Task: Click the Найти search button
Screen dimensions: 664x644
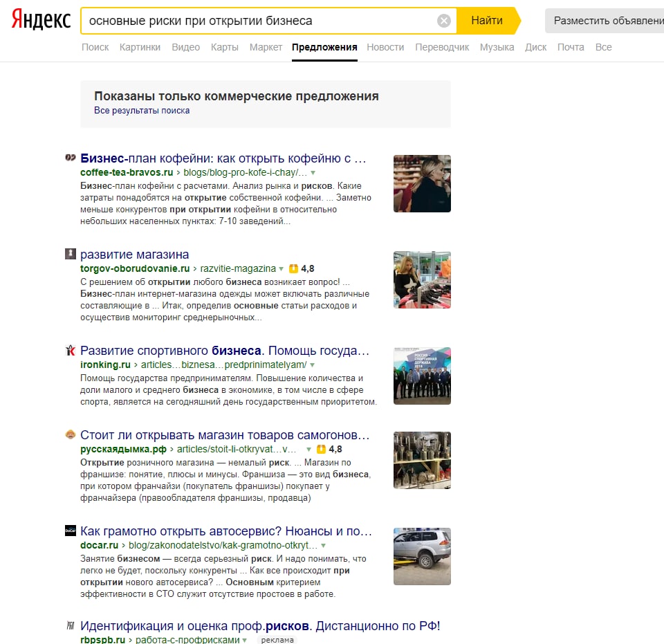Action: click(487, 20)
